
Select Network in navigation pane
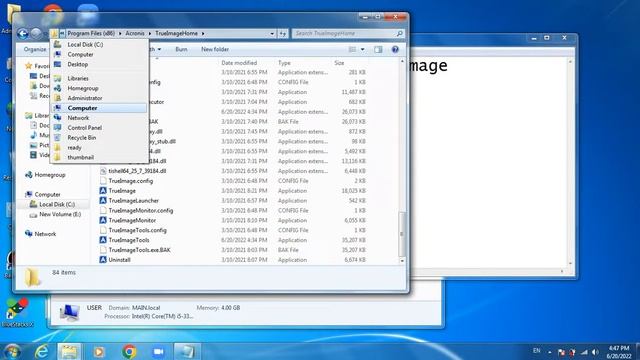45,234
